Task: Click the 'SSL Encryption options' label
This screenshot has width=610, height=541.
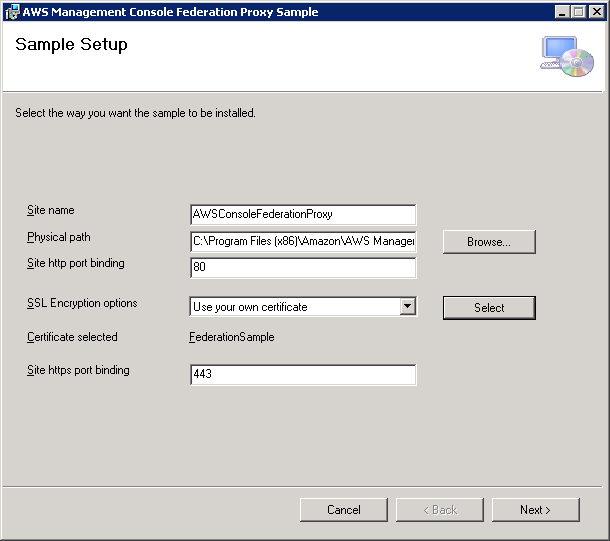Action: pos(82,303)
